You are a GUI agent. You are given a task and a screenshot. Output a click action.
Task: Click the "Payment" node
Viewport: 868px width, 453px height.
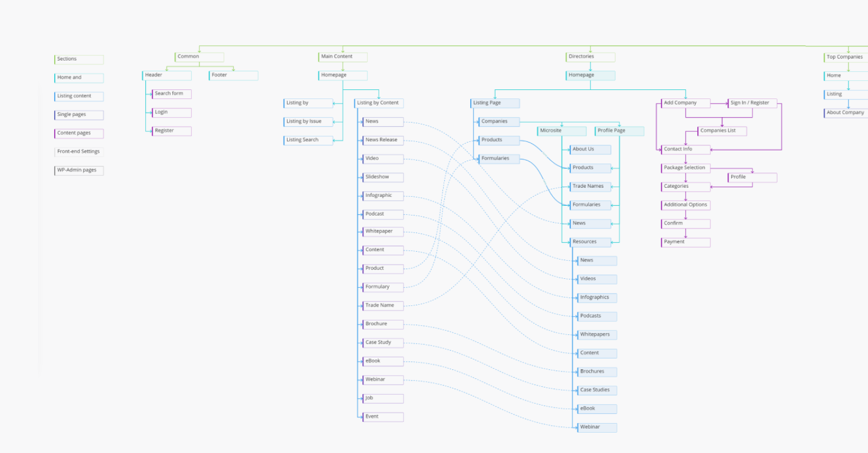[x=686, y=243]
